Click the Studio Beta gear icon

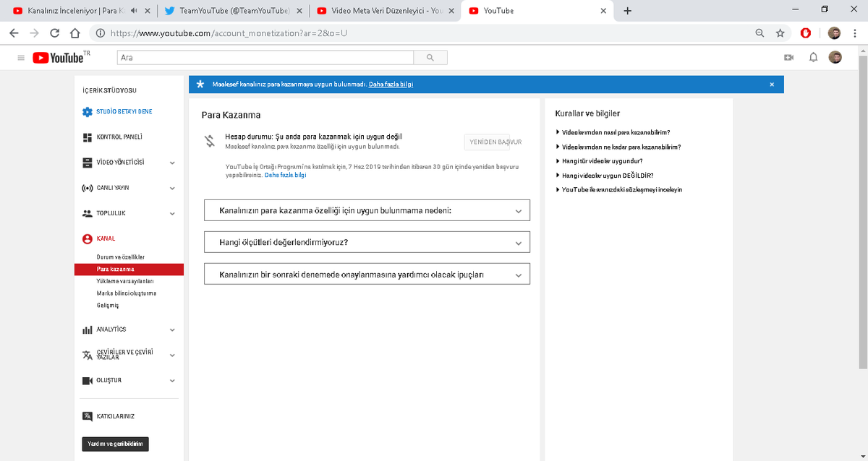88,112
